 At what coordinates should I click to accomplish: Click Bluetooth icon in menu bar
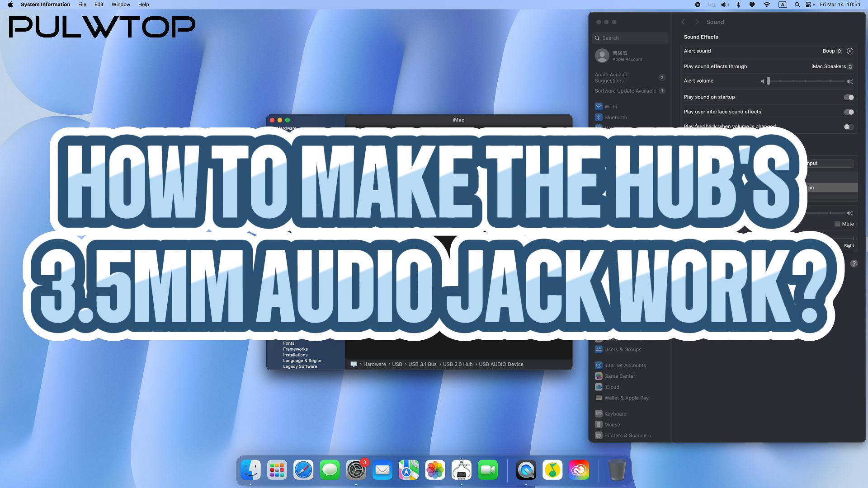tap(739, 5)
